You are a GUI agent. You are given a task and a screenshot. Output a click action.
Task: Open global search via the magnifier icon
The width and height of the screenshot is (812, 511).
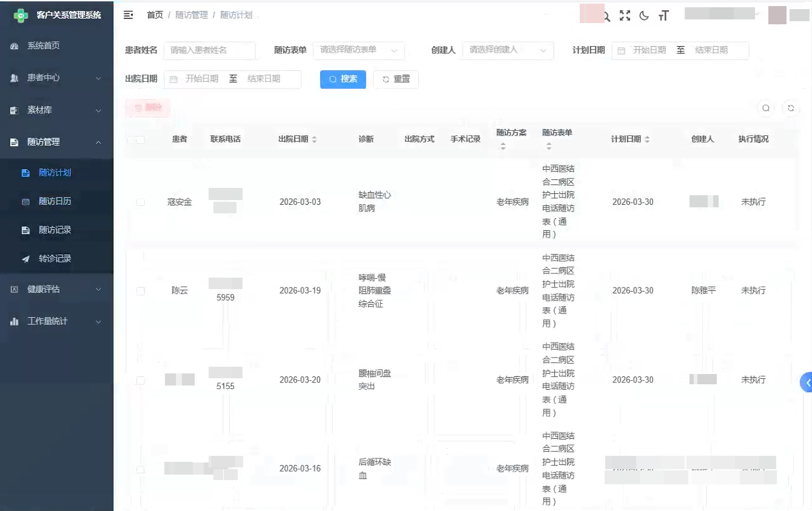(x=606, y=16)
